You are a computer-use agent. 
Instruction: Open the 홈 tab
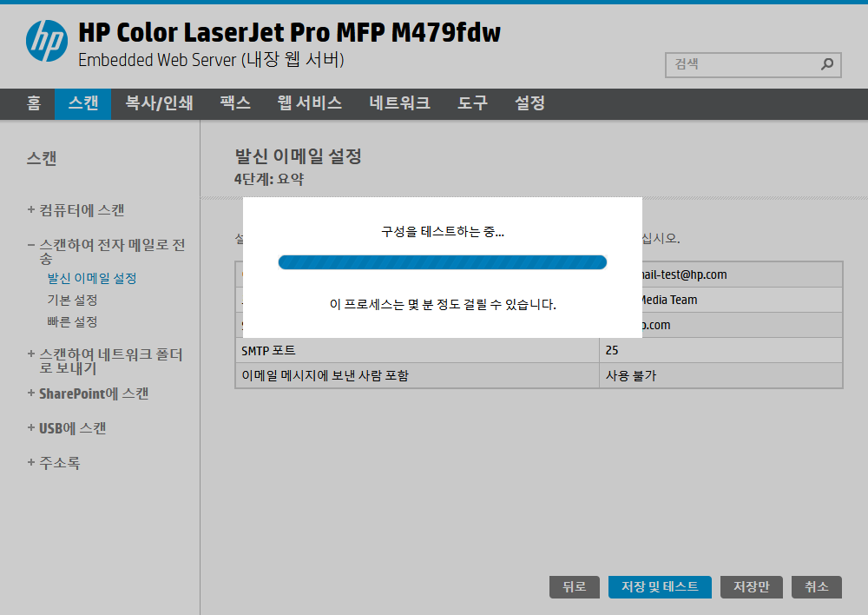[x=34, y=103]
